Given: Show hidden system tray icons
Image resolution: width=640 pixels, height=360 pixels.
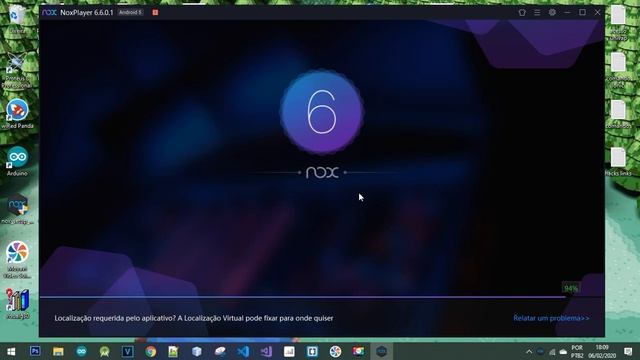Looking at the screenshot, I should click(529, 351).
